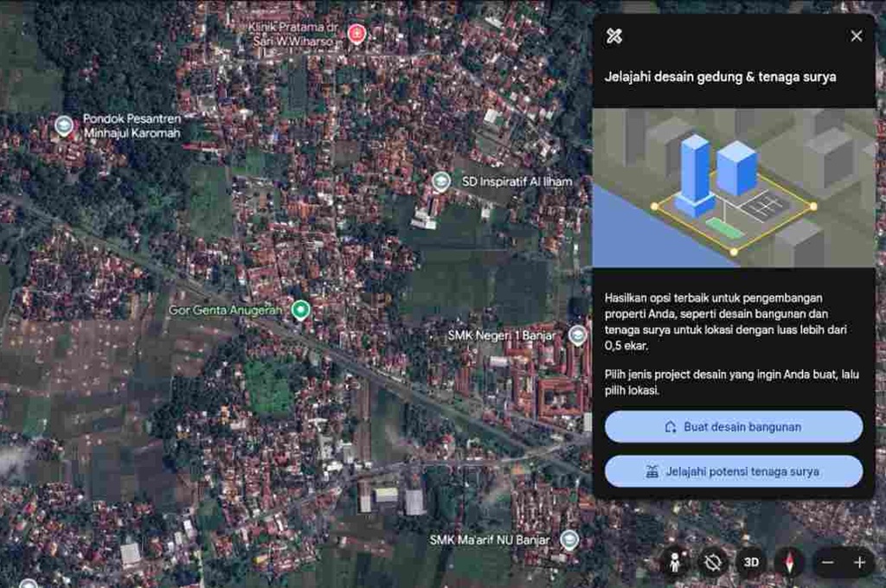Image resolution: width=886 pixels, height=588 pixels.
Task: Click the SMK Negeri 1 Banjar label
Action: pos(501,336)
